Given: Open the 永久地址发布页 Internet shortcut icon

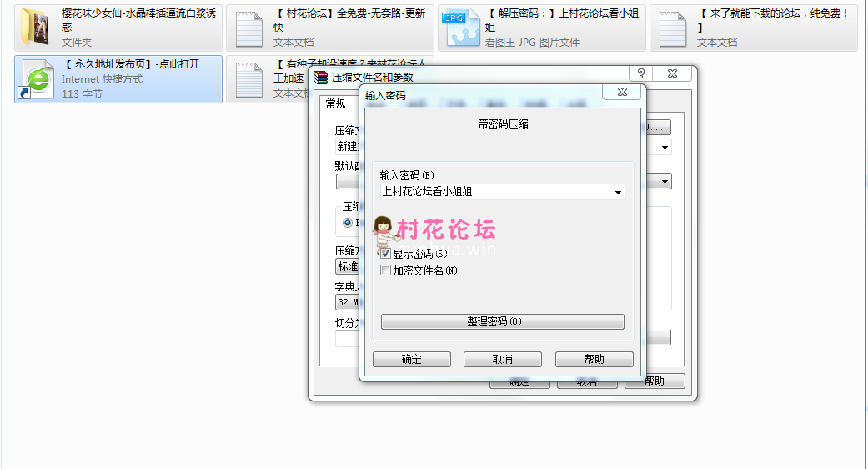Looking at the screenshot, I should 38,79.
